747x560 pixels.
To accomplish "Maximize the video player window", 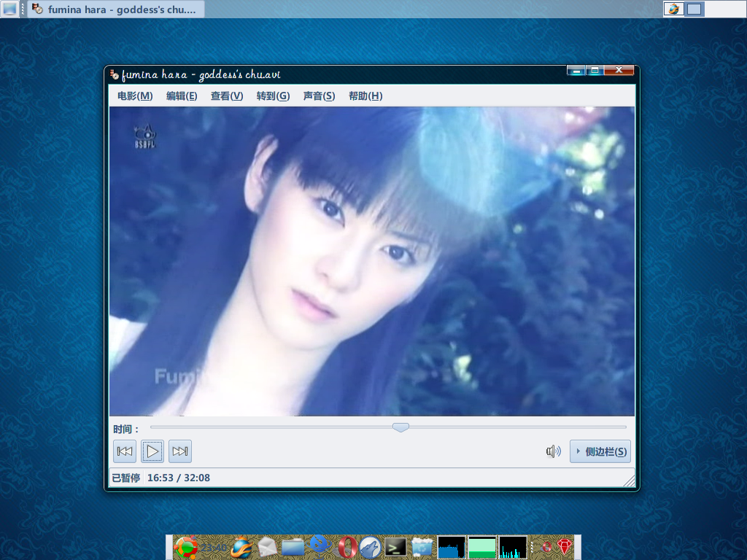I will tap(595, 71).
